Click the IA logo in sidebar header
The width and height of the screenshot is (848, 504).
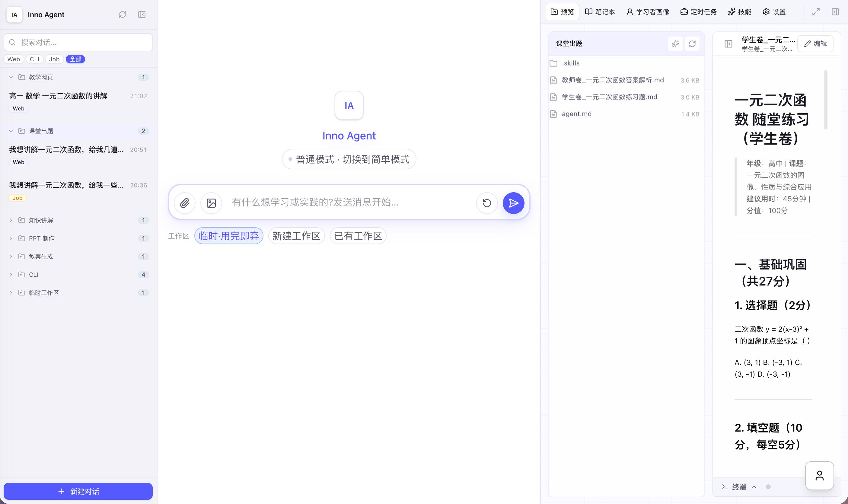(14, 14)
